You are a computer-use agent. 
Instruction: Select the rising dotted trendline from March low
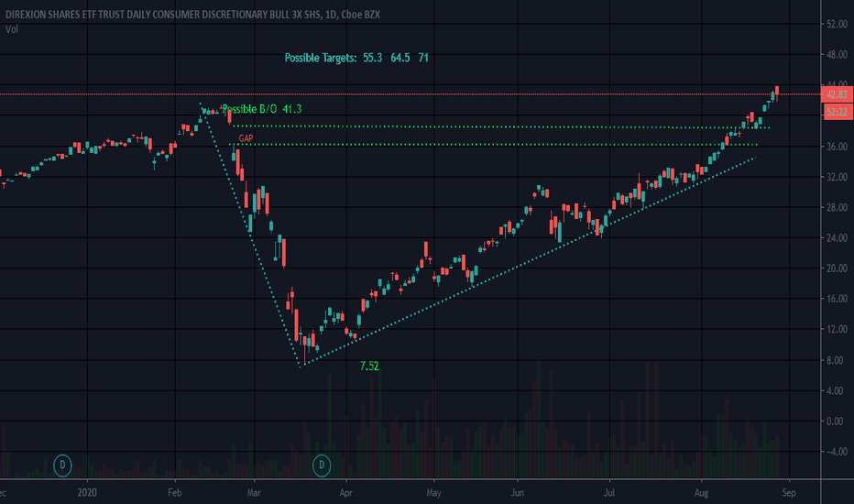529,261
